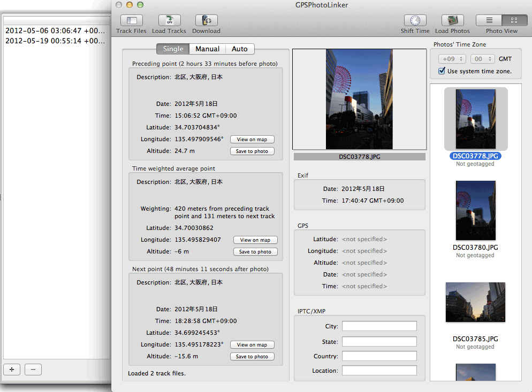This screenshot has width=532, height=392.
Task: Open the 00 minutes time zone dropdown
Action: click(x=482, y=59)
